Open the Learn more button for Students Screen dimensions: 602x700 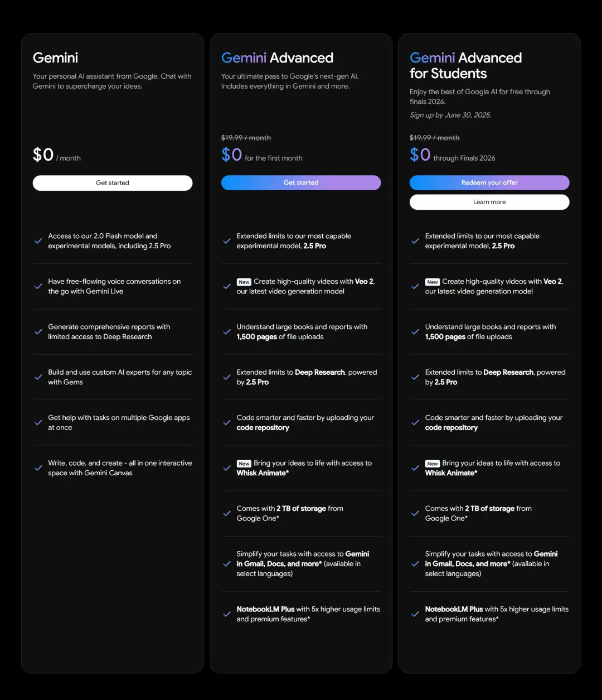pyautogui.click(x=489, y=202)
